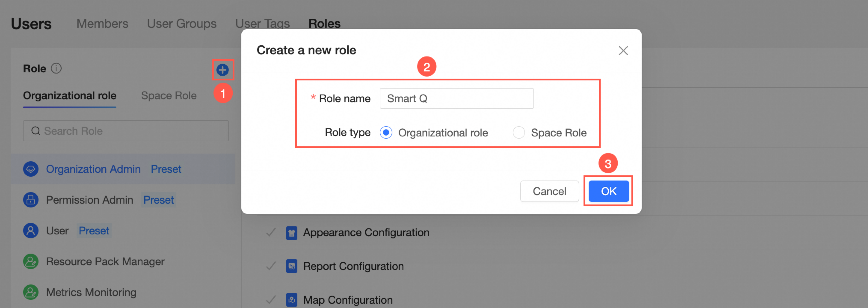Click the Organization Admin diamond icon
Image resolution: width=868 pixels, height=308 pixels.
(31, 169)
